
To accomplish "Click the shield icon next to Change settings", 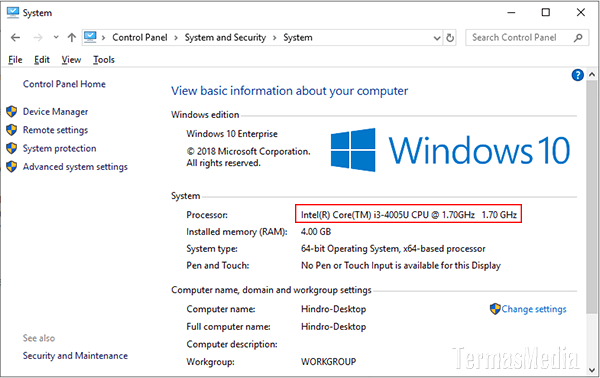I will (x=495, y=309).
